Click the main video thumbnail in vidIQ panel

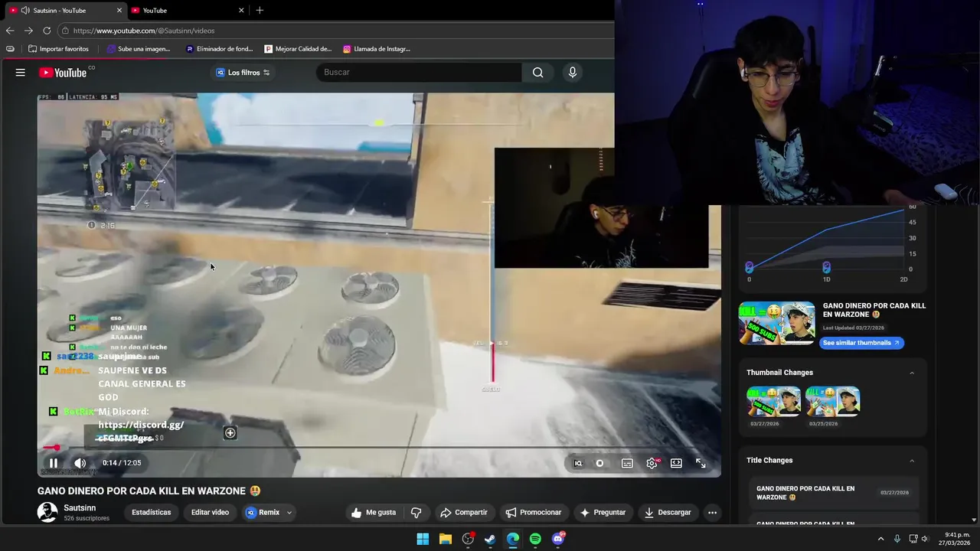[776, 323]
